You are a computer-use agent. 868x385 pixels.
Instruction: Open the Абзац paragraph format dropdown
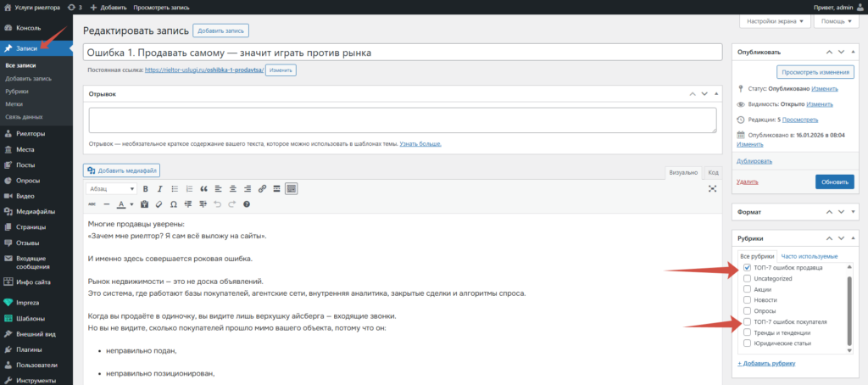coord(111,189)
